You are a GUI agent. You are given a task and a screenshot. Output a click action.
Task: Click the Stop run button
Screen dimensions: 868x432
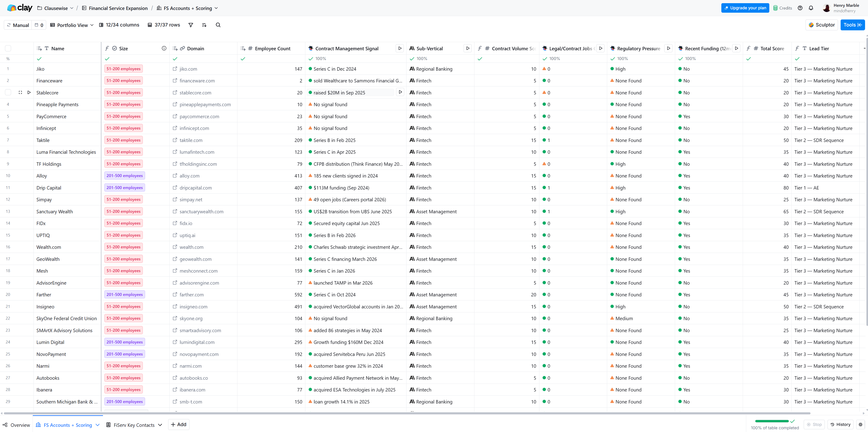(x=814, y=425)
